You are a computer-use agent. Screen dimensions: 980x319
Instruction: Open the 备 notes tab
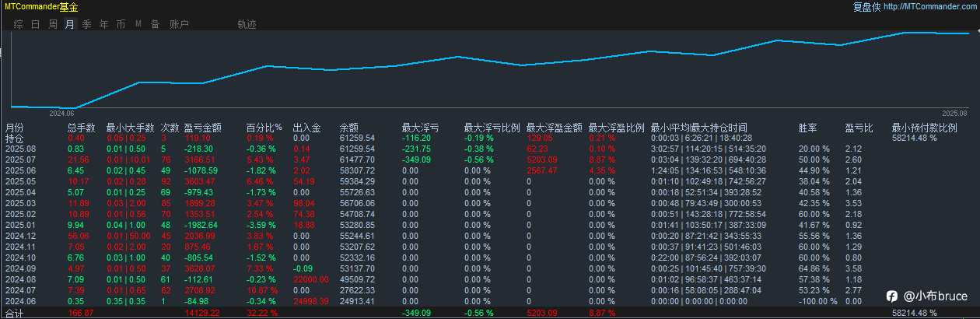tap(155, 24)
